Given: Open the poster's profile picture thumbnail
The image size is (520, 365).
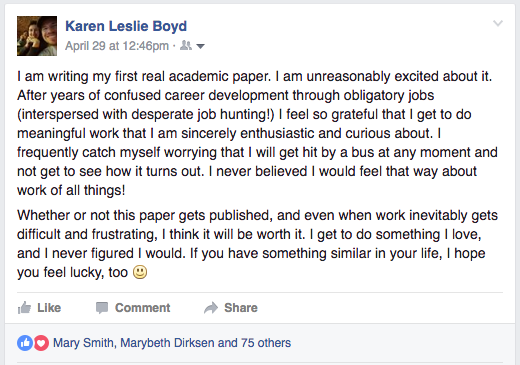Looking at the screenshot, I should pyautogui.click(x=37, y=36).
